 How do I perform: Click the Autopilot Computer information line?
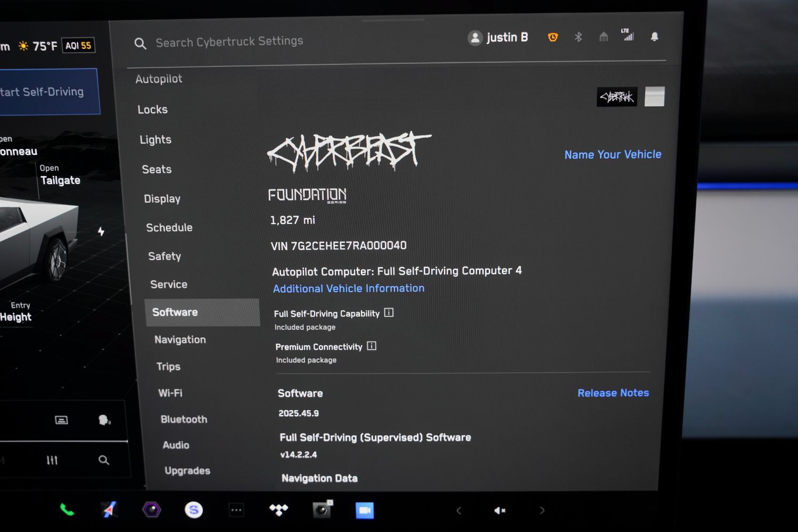coord(397,271)
